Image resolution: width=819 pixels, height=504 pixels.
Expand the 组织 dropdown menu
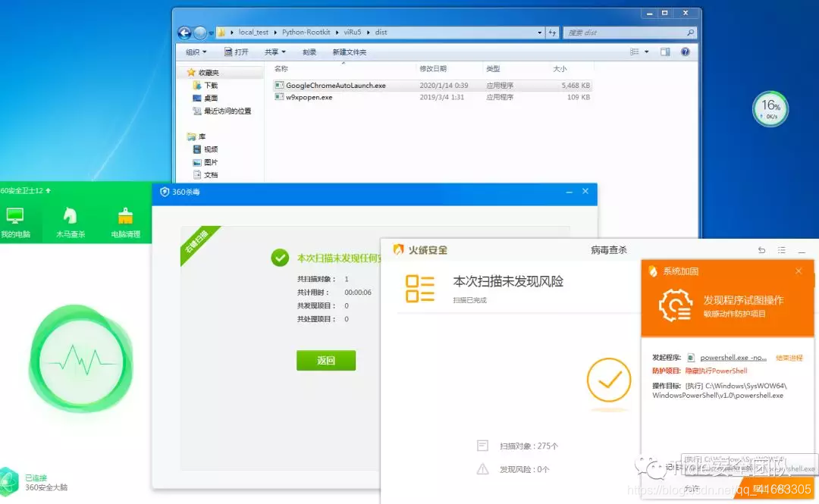196,52
